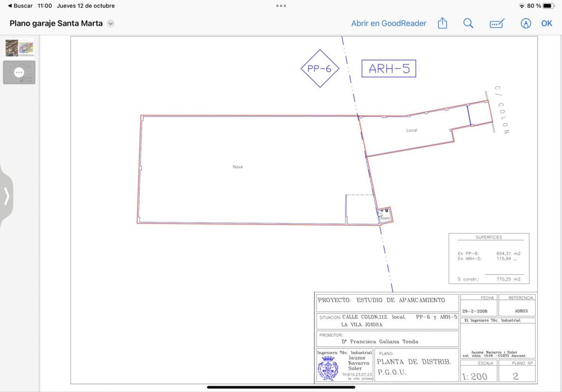Tap the Wi-Fi status icon

click(x=521, y=6)
